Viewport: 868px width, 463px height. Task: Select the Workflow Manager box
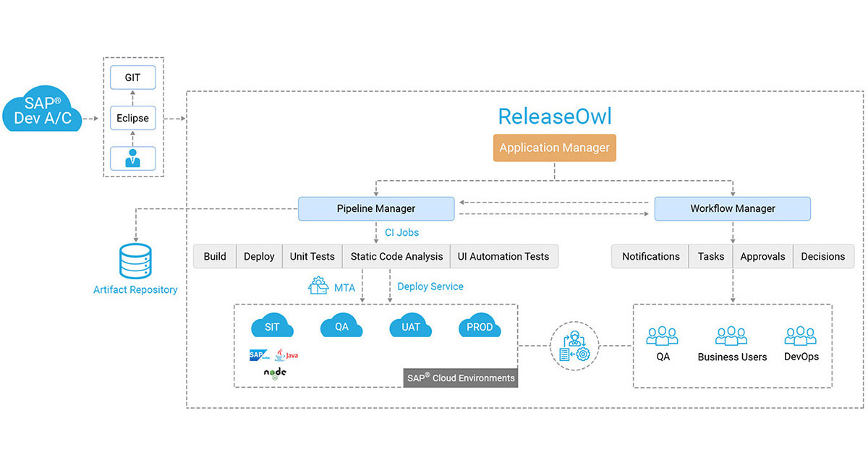coord(732,208)
